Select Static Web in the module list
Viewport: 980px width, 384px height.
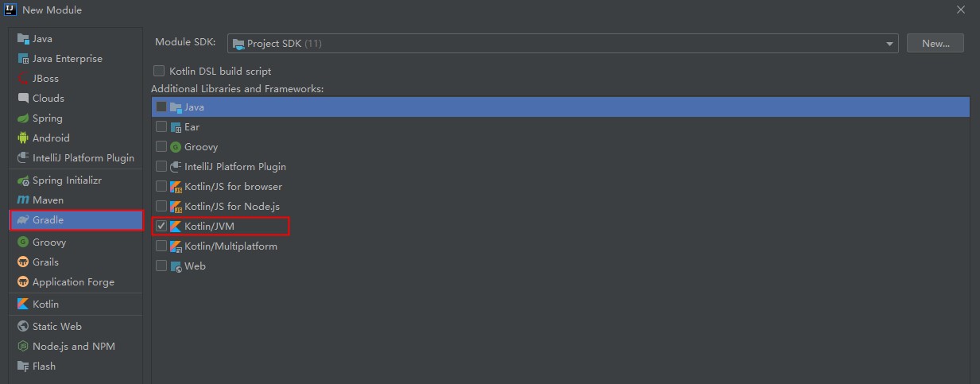(56, 327)
